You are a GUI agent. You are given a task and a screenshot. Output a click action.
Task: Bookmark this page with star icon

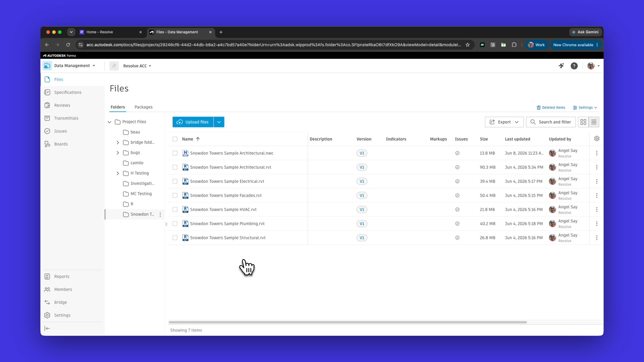468,45
